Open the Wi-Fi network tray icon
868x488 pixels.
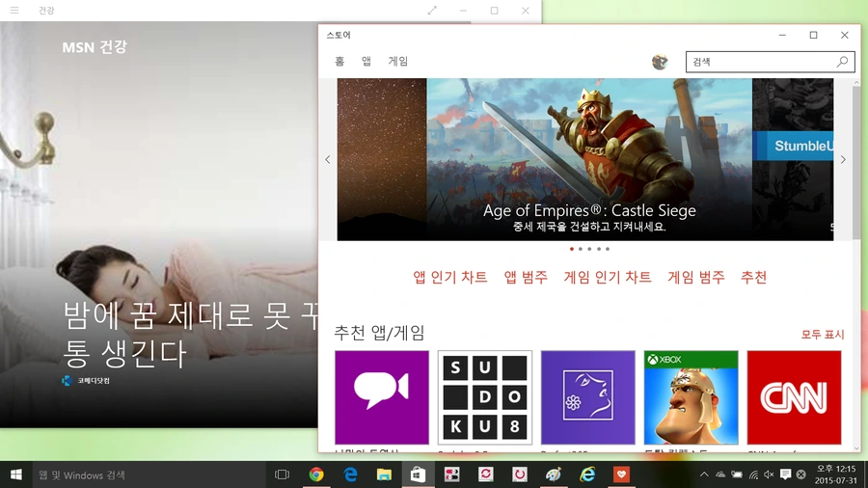tap(753, 474)
